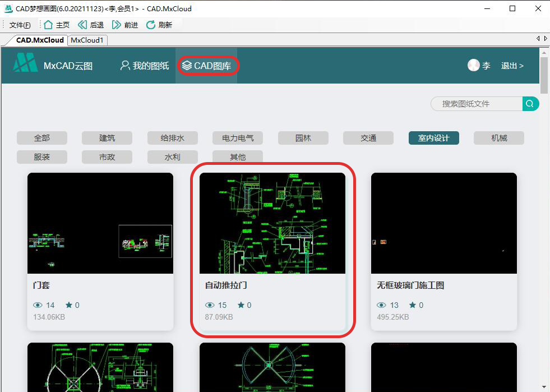Open the 无框玻璃门施工图 drawing thumbnail
The image size is (550, 392).
pyautogui.click(x=444, y=223)
